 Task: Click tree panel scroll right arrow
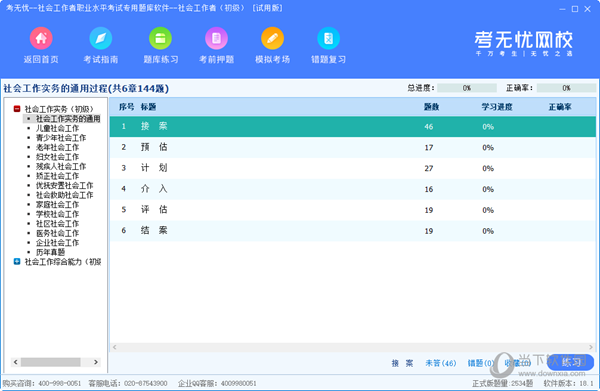[x=96, y=362]
